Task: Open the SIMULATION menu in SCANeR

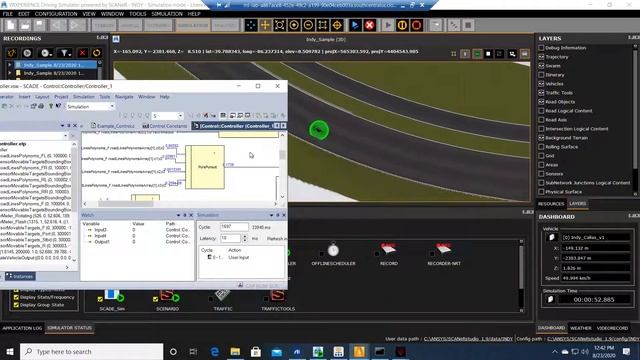Action: coord(167,14)
